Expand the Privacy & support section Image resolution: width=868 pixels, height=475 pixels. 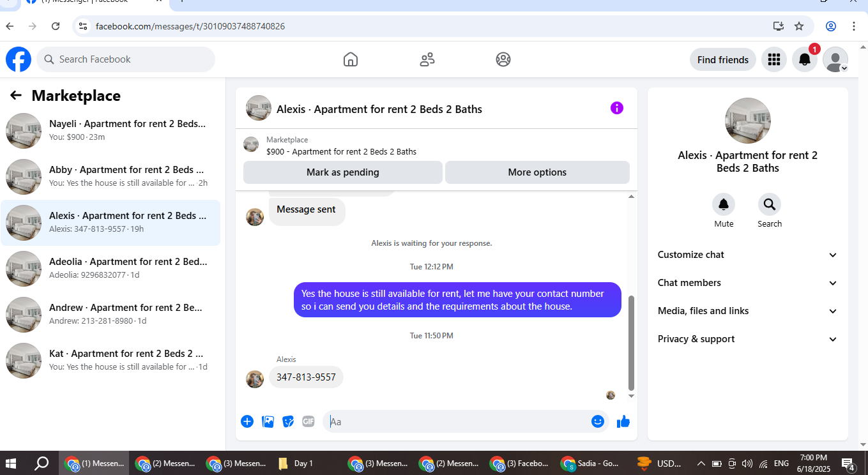click(x=747, y=339)
